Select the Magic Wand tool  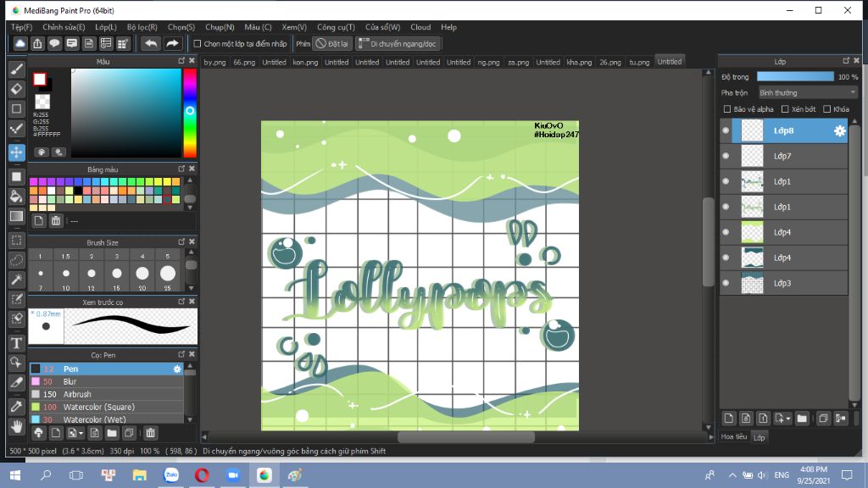16,280
